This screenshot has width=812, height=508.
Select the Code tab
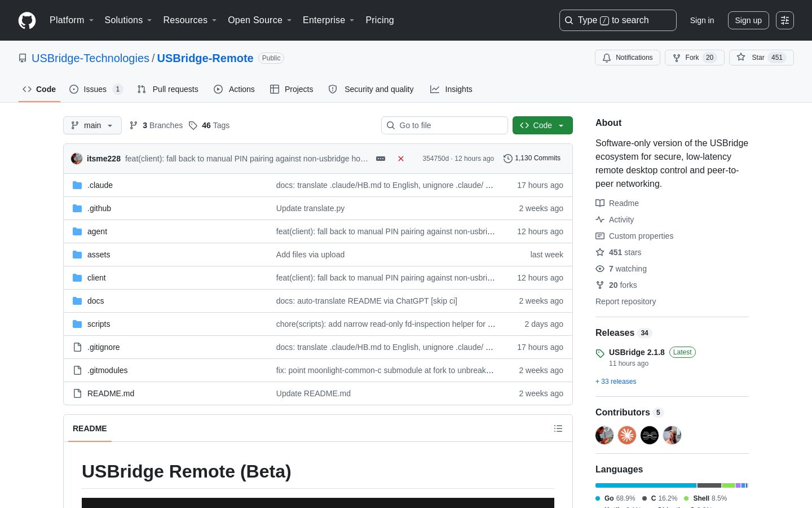coord(39,89)
